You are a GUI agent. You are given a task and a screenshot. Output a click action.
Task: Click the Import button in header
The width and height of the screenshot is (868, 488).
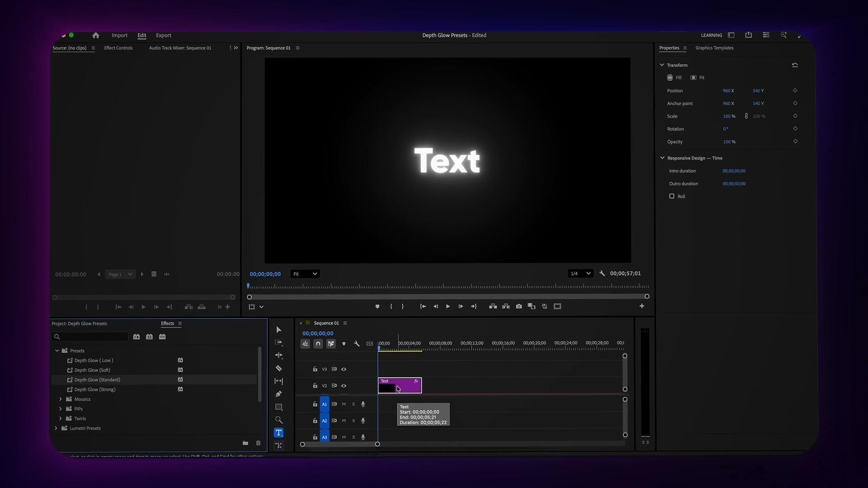coord(119,35)
